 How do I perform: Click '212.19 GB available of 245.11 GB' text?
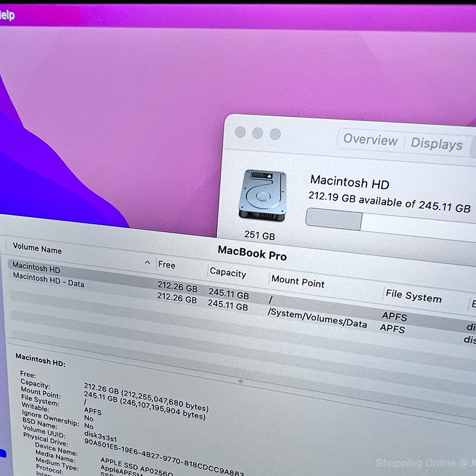389,202
